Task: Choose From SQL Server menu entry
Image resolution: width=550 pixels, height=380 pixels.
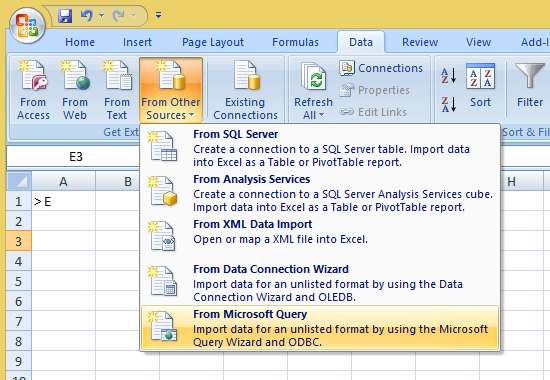Action: click(x=320, y=148)
